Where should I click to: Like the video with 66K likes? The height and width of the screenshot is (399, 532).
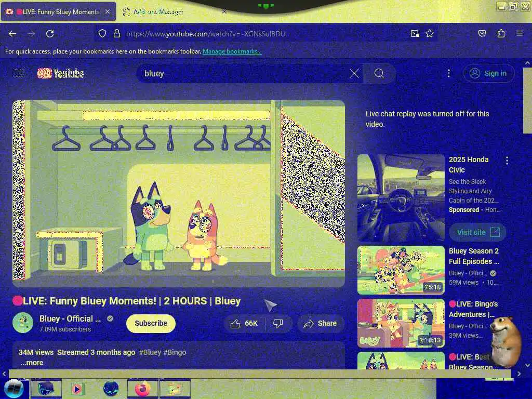(244, 323)
